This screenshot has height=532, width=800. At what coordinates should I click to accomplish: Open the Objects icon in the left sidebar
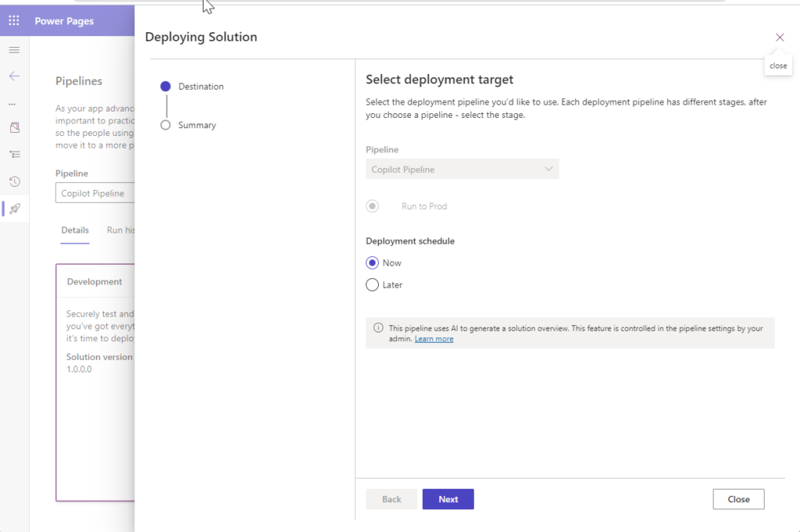click(15, 127)
